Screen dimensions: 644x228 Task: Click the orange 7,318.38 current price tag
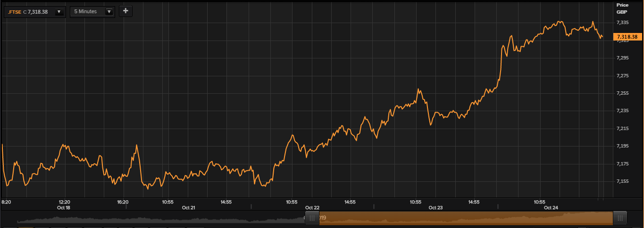coord(627,37)
